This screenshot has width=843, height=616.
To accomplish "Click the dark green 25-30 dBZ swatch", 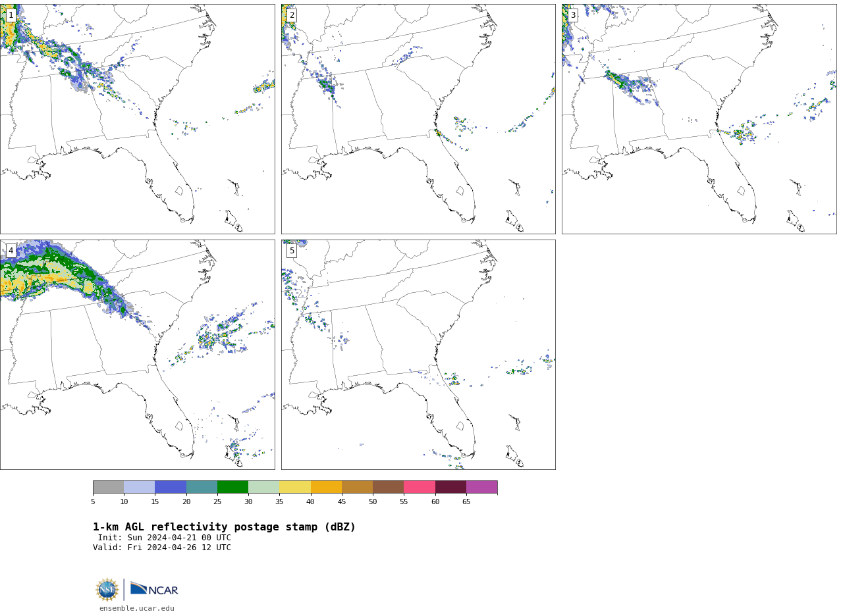I will pyautogui.click(x=232, y=487).
